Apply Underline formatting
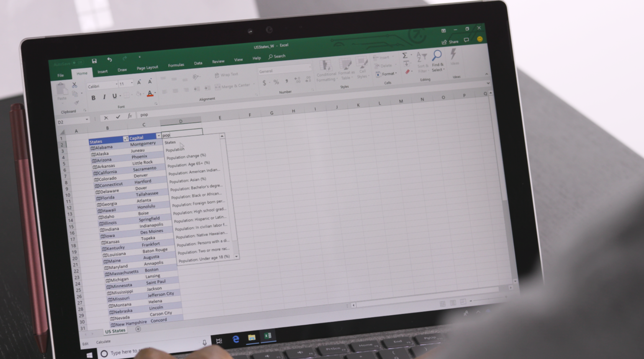The width and height of the screenshot is (644, 359). pyautogui.click(x=114, y=96)
